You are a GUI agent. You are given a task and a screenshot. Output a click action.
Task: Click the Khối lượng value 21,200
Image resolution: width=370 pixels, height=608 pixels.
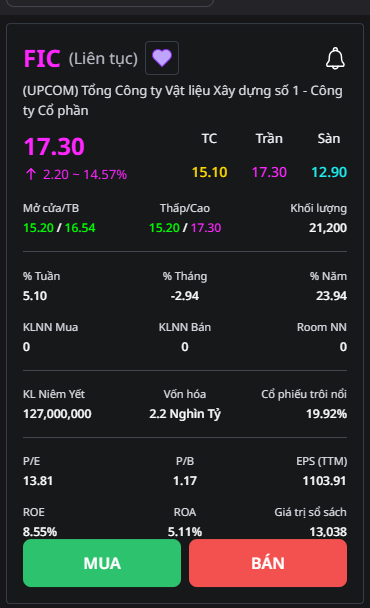pos(328,228)
